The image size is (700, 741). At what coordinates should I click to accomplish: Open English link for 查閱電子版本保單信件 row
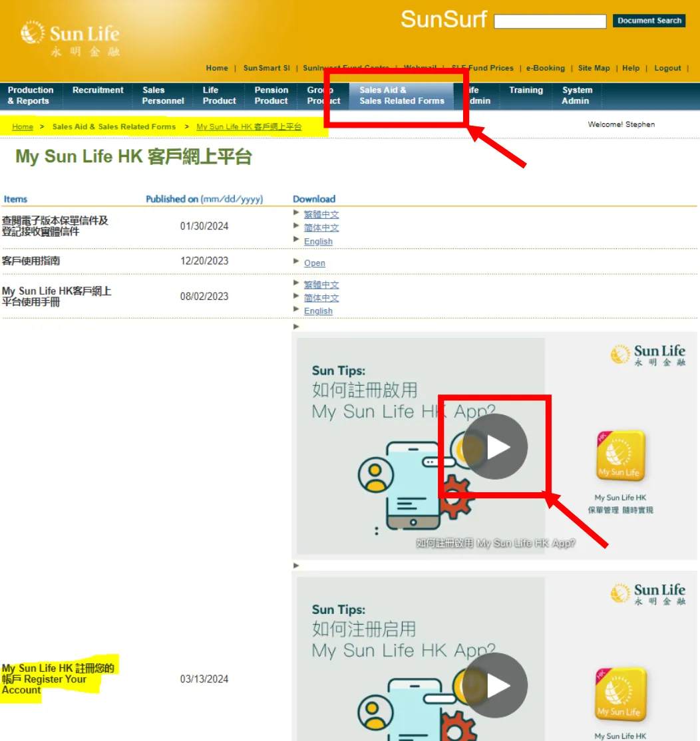tap(318, 241)
